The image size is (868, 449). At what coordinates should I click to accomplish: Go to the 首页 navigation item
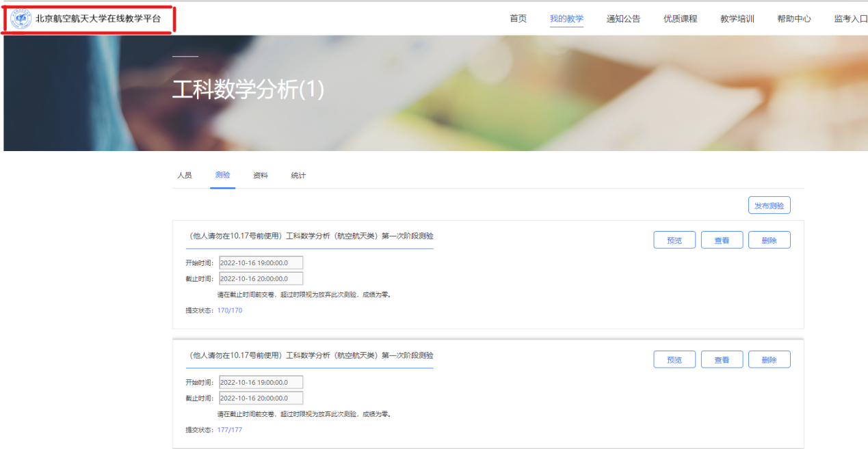[x=518, y=19]
